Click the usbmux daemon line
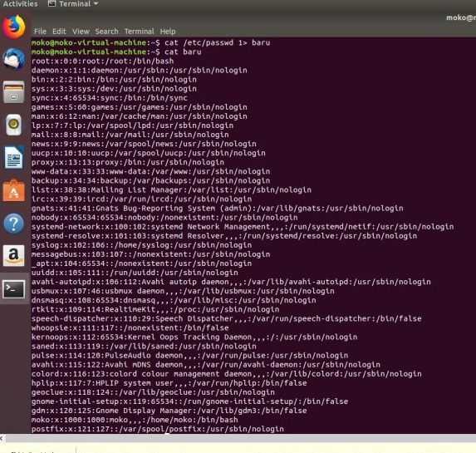The height and width of the screenshot is (453, 476). pyautogui.click(x=183, y=291)
